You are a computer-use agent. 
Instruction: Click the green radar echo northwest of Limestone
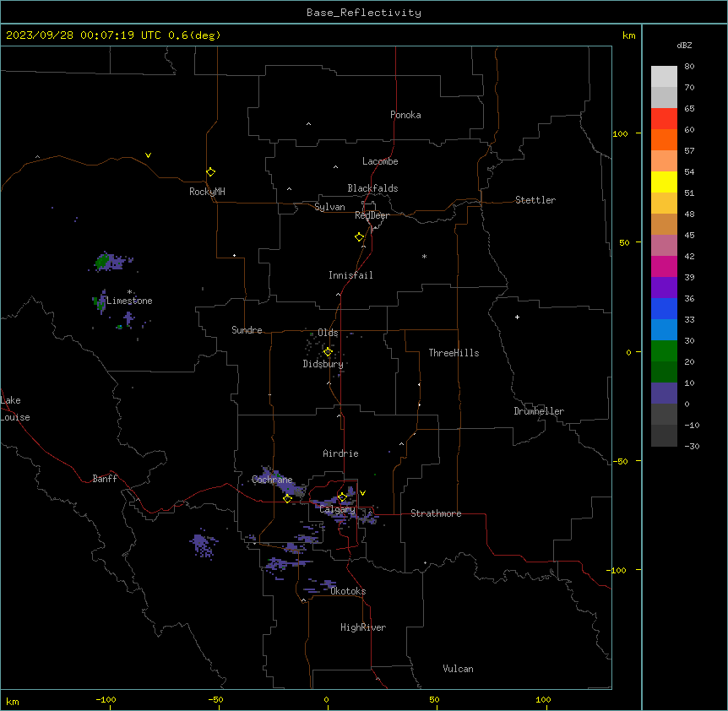click(x=102, y=263)
